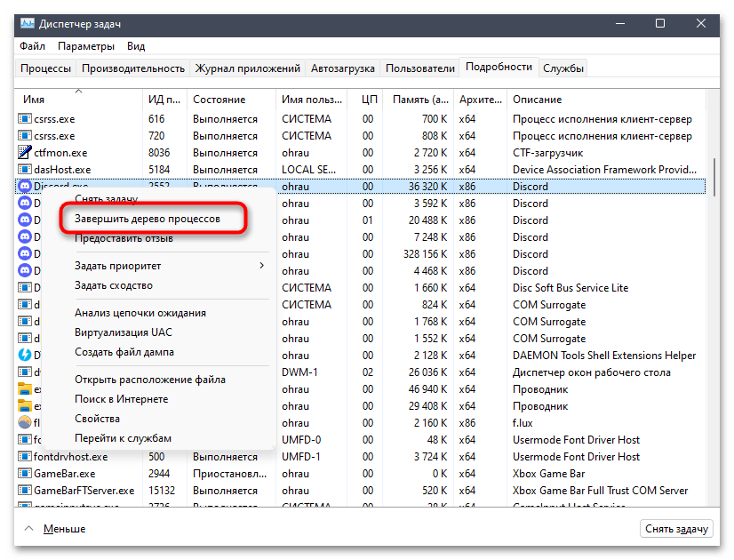This screenshot has height=560, width=734.
Task: Select the dasHost.exe process row
Action: coord(361,170)
